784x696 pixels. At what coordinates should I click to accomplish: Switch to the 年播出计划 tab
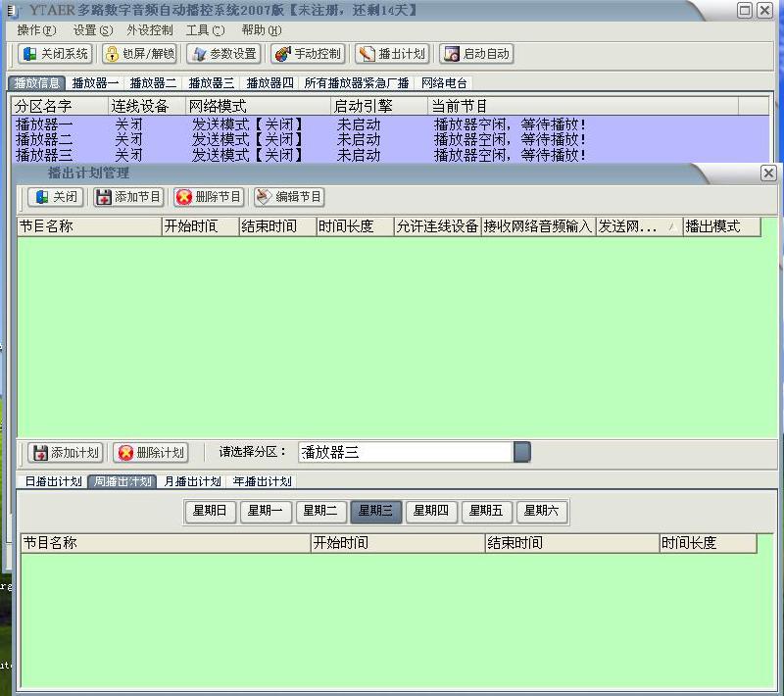coord(262,481)
